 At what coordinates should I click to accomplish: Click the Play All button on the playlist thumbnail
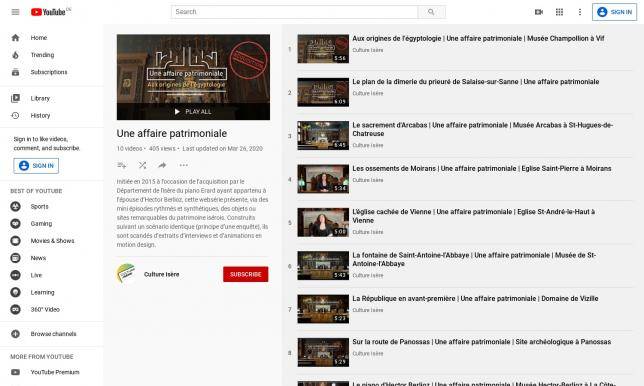tap(193, 111)
